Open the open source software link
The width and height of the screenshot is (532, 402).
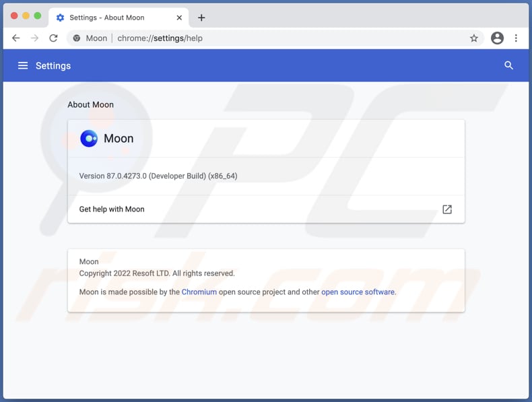tap(358, 292)
